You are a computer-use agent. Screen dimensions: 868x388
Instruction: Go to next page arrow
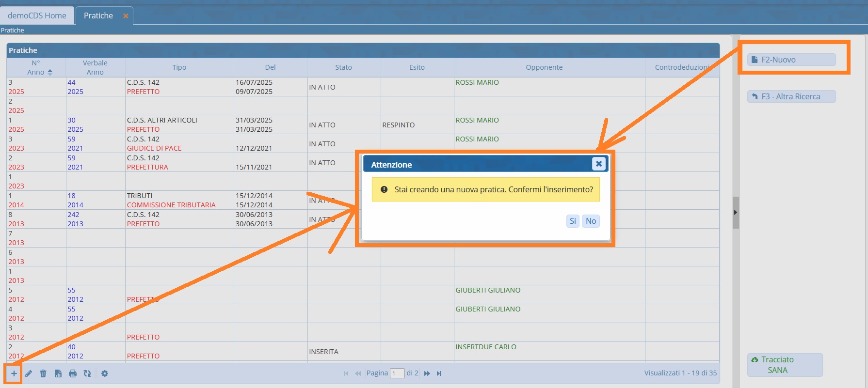[427, 373]
